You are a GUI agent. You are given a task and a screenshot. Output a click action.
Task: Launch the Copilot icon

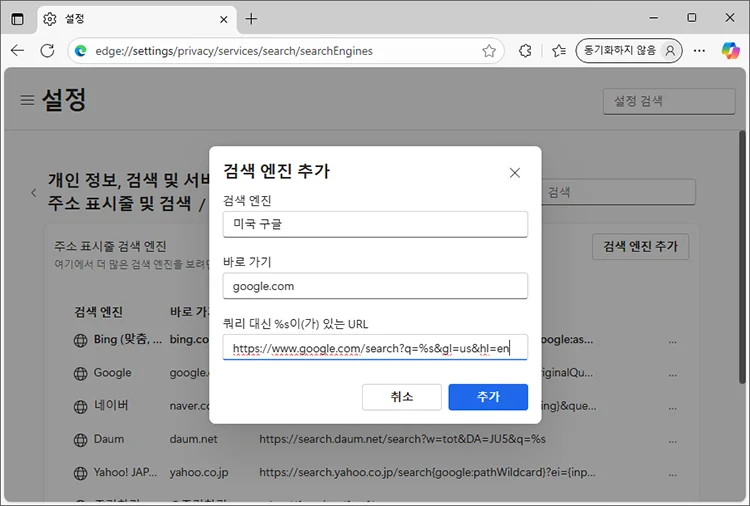[730, 50]
